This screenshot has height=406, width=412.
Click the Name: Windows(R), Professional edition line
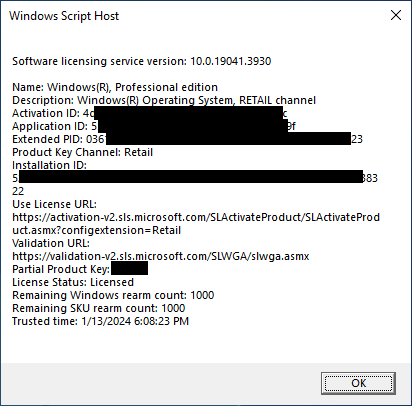[x=115, y=87]
